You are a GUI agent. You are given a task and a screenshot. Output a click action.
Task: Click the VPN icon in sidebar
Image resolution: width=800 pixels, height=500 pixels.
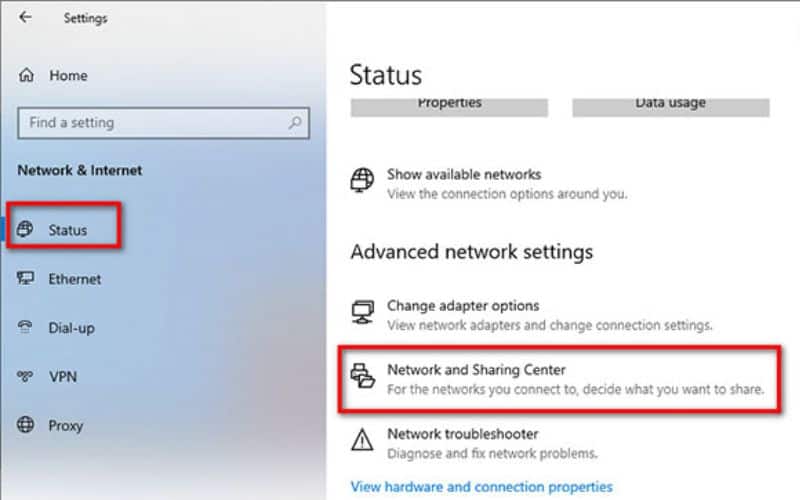click(25, 377)
